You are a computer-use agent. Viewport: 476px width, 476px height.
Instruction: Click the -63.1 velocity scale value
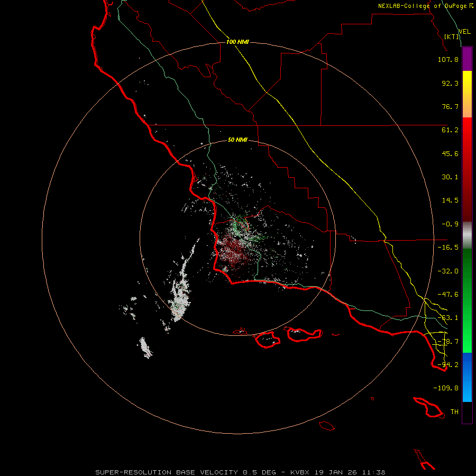coord(448,318)
